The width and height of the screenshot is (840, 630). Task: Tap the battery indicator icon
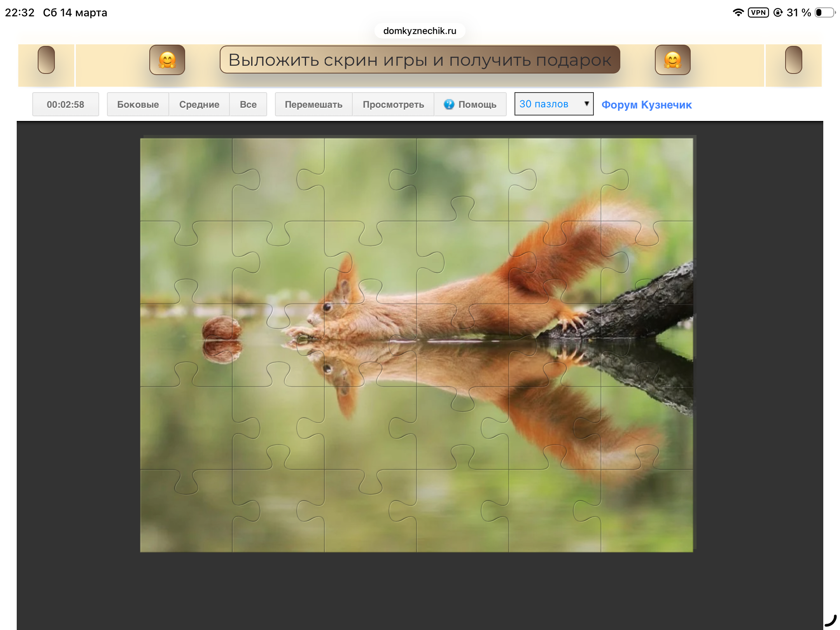coord(825,12)
